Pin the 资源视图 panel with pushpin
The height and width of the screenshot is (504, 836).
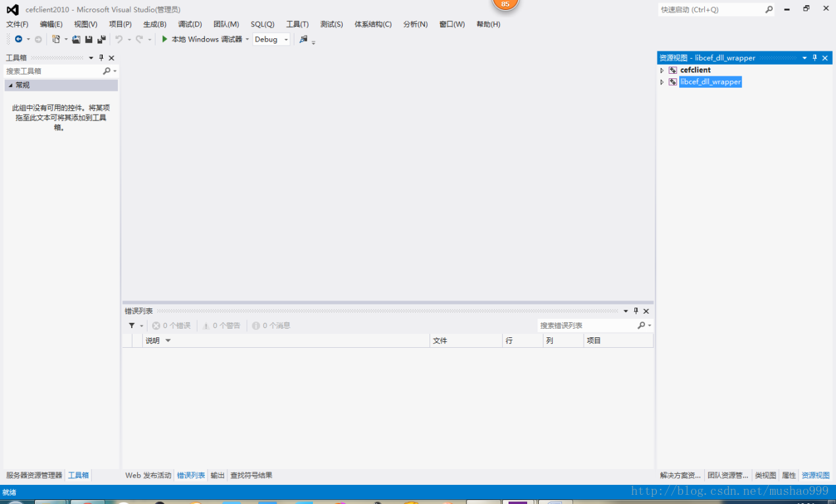coord(815,58)
